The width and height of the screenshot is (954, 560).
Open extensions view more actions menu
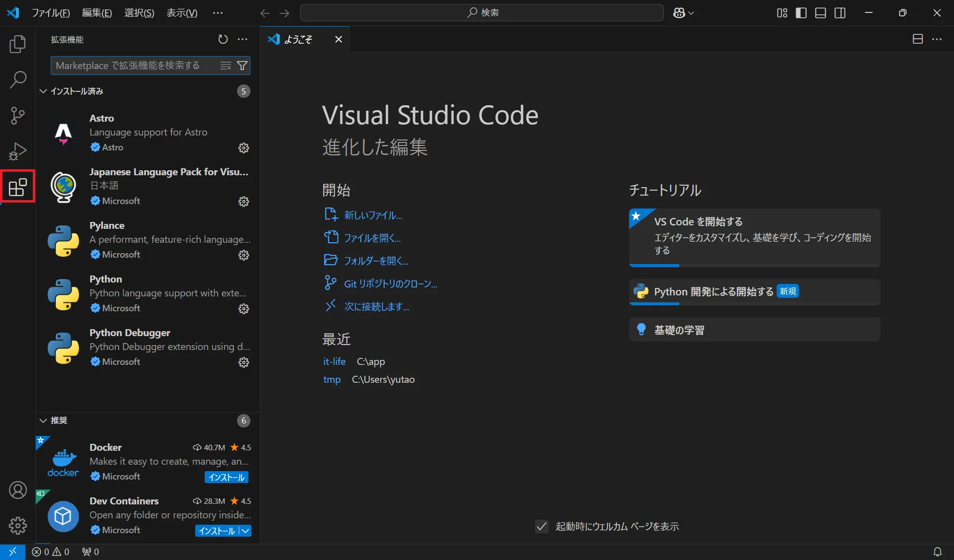coord(242,39)
